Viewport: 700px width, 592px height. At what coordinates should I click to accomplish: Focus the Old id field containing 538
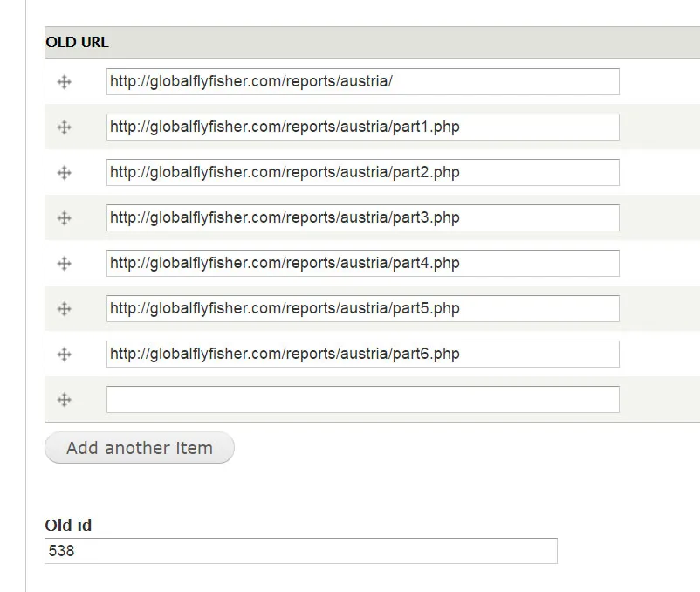click(300, 551)
